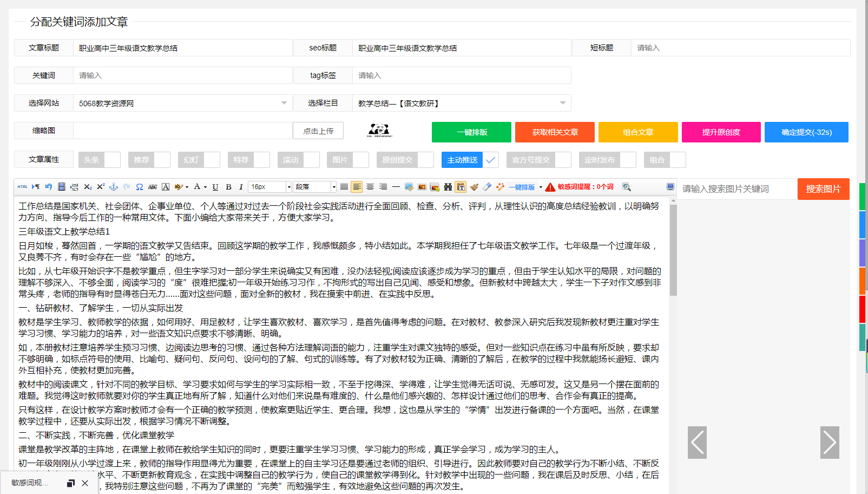Viewport: 868px width, 494px height.
Task: Click the 关键词 input field
Action: click(x=182, y=75)
